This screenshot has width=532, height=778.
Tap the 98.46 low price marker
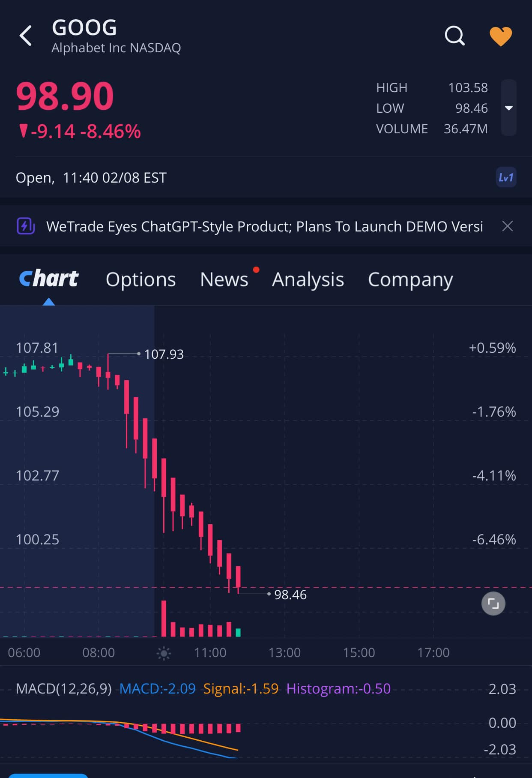pyautogui.click(x=290, y=595)
